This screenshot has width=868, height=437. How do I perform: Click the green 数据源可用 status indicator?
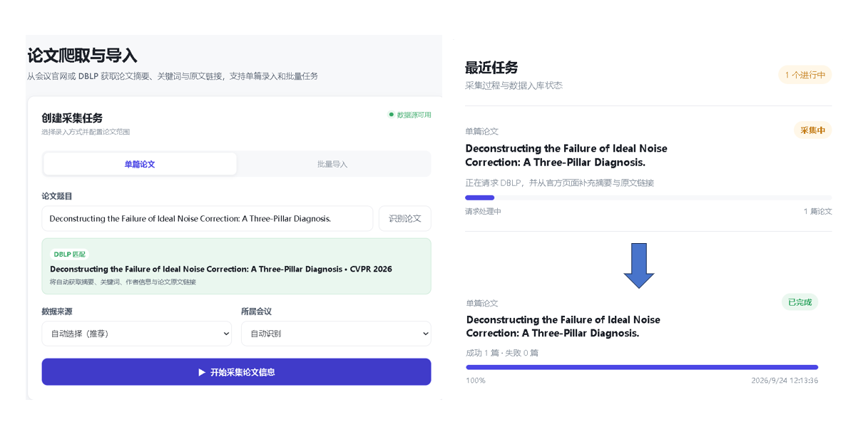coord(409,115)
